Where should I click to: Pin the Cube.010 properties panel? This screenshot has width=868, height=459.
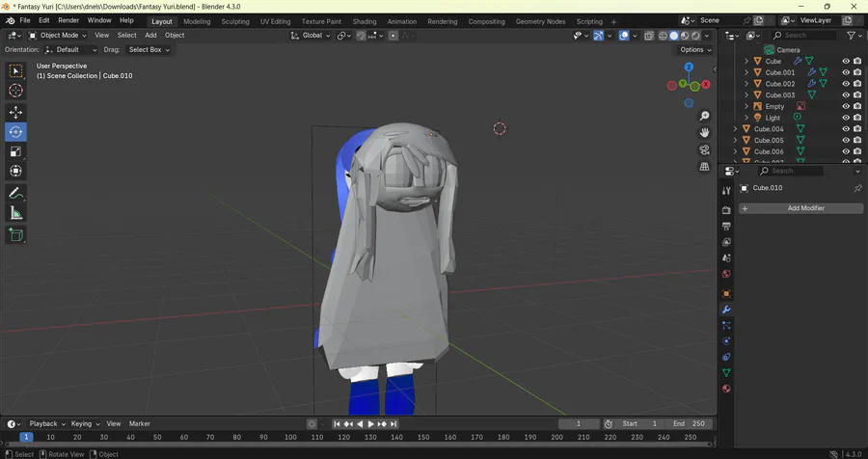[857, 188]
